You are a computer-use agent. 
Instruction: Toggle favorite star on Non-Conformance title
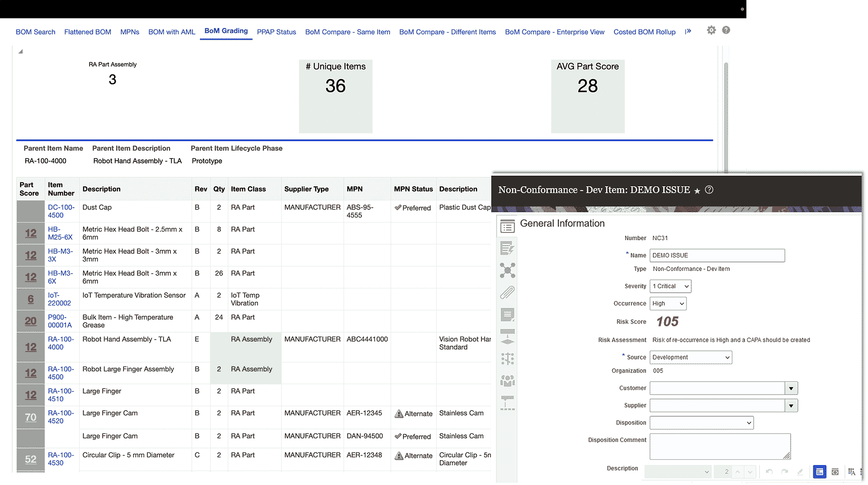pyautogui.click(x=697, y=191)
